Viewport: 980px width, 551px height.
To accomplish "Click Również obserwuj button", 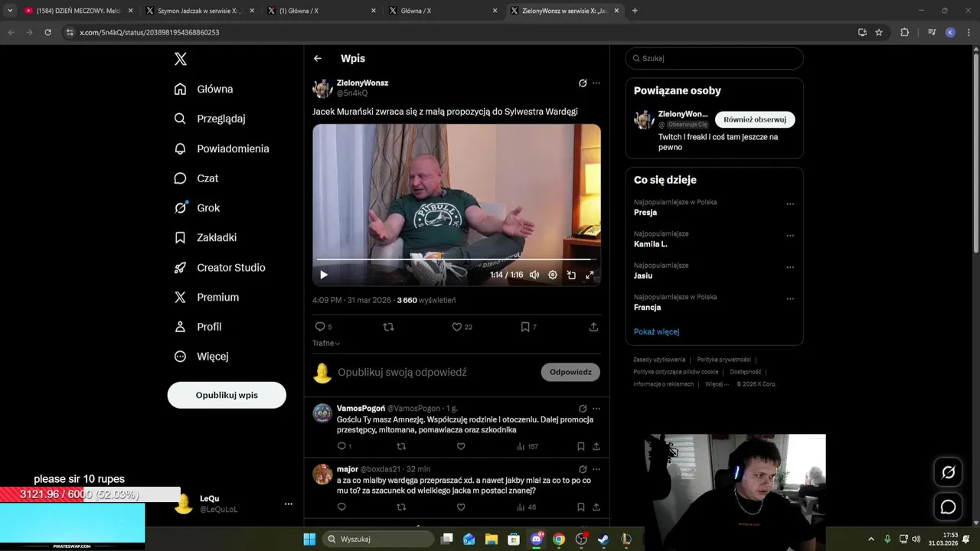I will click(x=755, y=119).
